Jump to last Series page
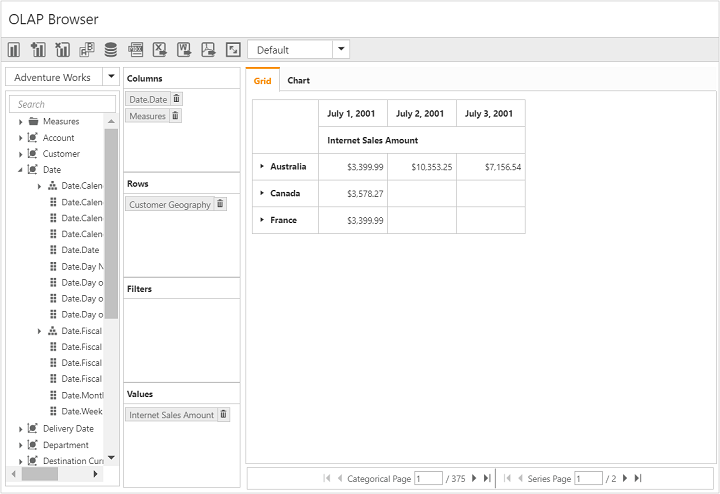The image size is (720, 494). point(637,479)
